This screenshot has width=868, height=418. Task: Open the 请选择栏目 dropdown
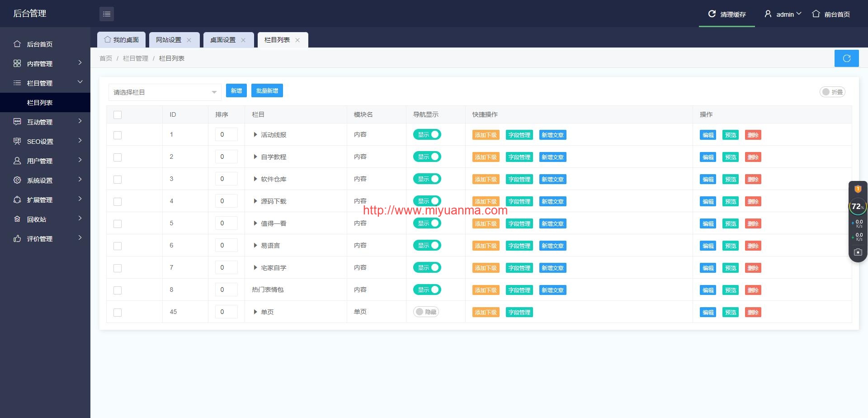(165, 92)
